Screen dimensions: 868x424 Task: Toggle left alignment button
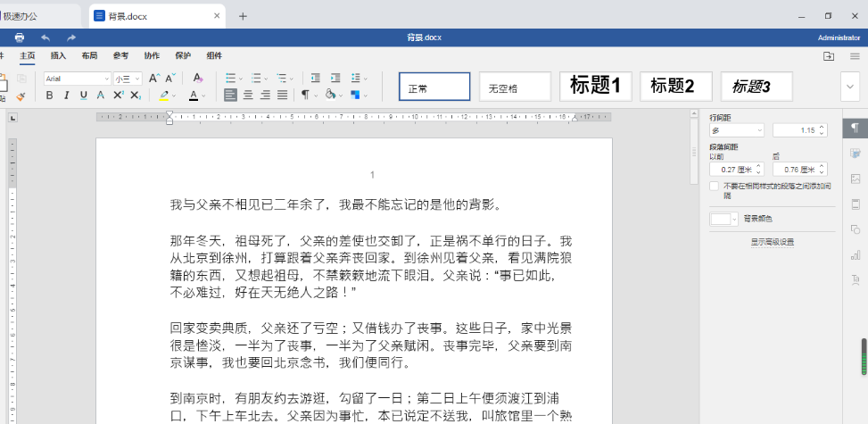point(231,96)
